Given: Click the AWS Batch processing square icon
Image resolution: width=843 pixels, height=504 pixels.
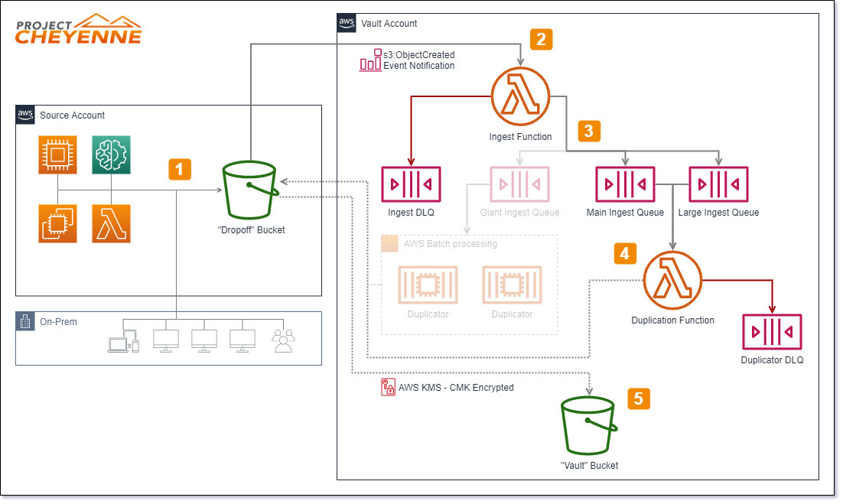Looking at the screenshot, I should [390, 243].
